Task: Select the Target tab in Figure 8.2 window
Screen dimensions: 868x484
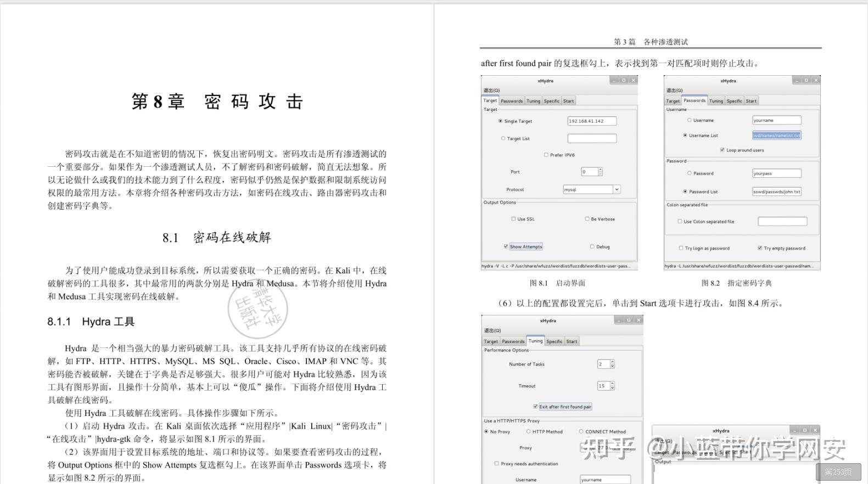Action: tap(673, 101)
